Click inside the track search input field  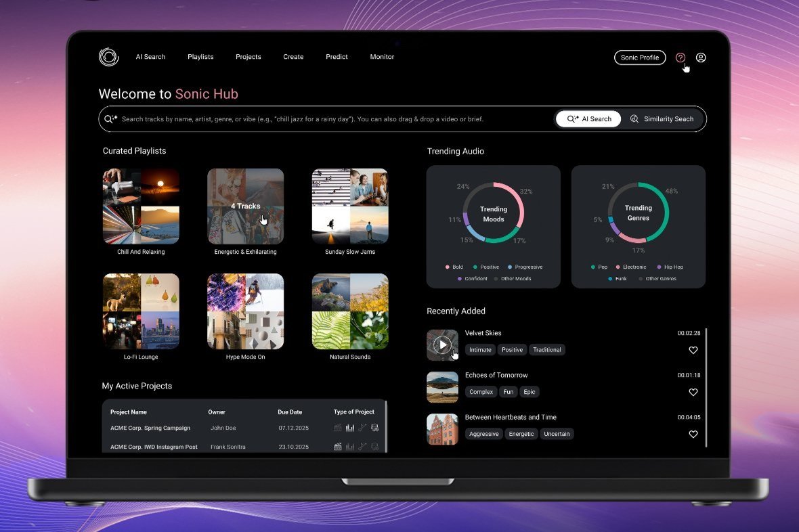pyautogui.click(x=305, y=118)
